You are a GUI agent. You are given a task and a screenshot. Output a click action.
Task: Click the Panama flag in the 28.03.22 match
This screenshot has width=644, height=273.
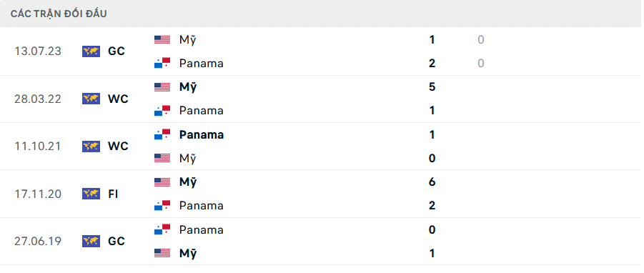[162, 111]
